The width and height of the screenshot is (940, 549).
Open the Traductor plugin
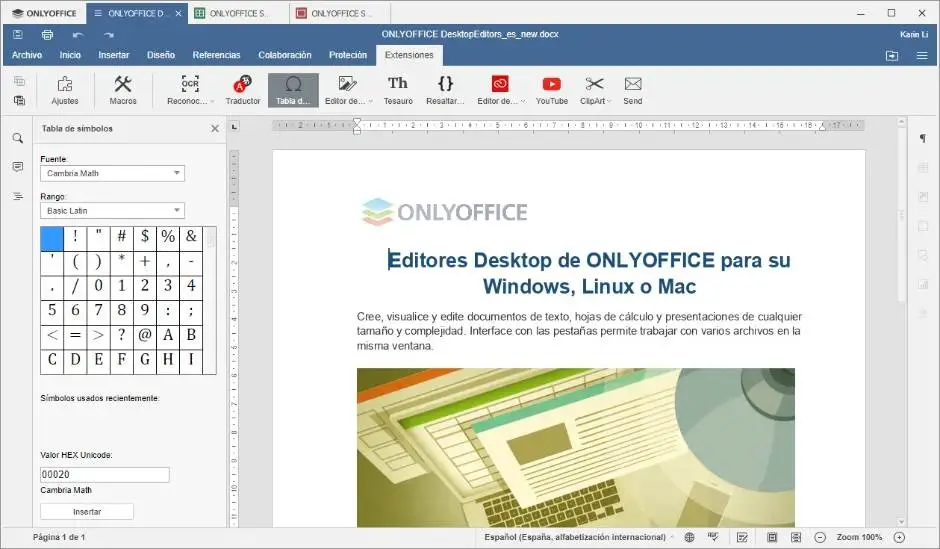tap(243, 91)
